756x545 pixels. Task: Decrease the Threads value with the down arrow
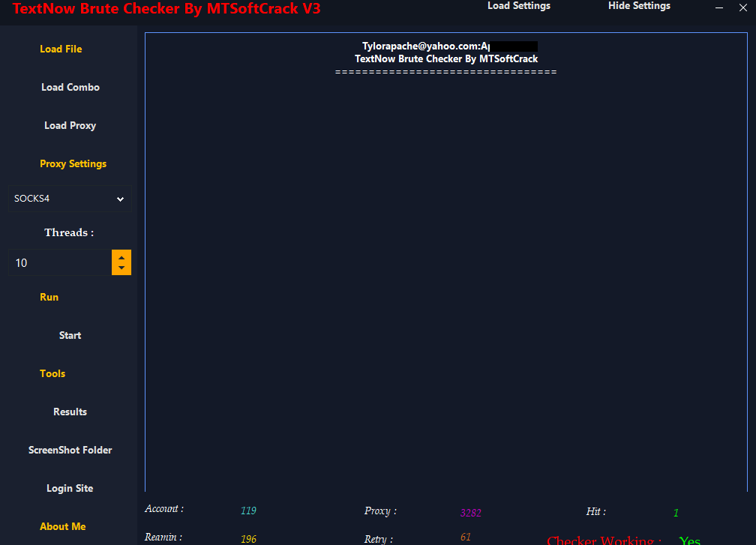[x=121, y=268]
